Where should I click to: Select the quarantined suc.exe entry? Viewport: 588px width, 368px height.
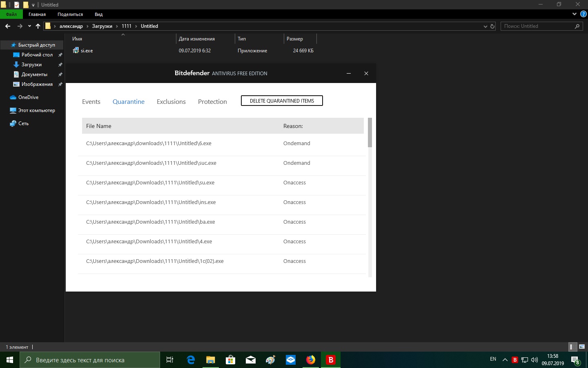(x=151, y=163)
